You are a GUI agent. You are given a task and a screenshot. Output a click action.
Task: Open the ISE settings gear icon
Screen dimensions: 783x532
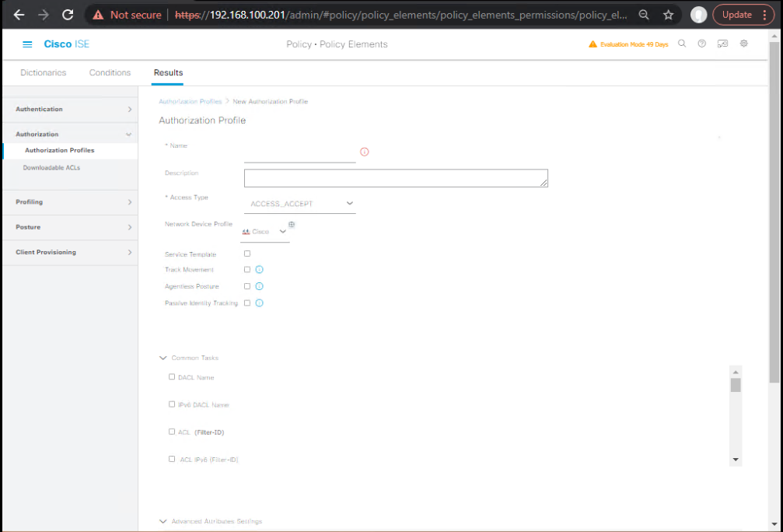[x=743, y=44]
